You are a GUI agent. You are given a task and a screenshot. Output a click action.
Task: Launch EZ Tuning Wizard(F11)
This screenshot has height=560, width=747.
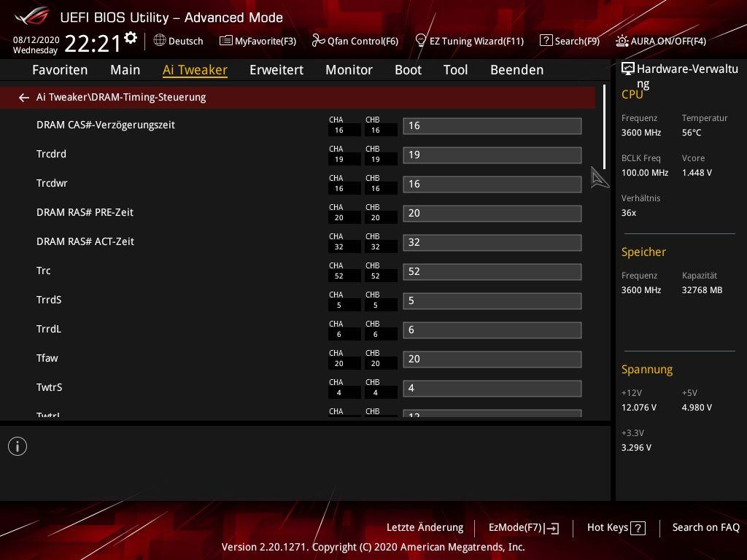pos(469,41)
